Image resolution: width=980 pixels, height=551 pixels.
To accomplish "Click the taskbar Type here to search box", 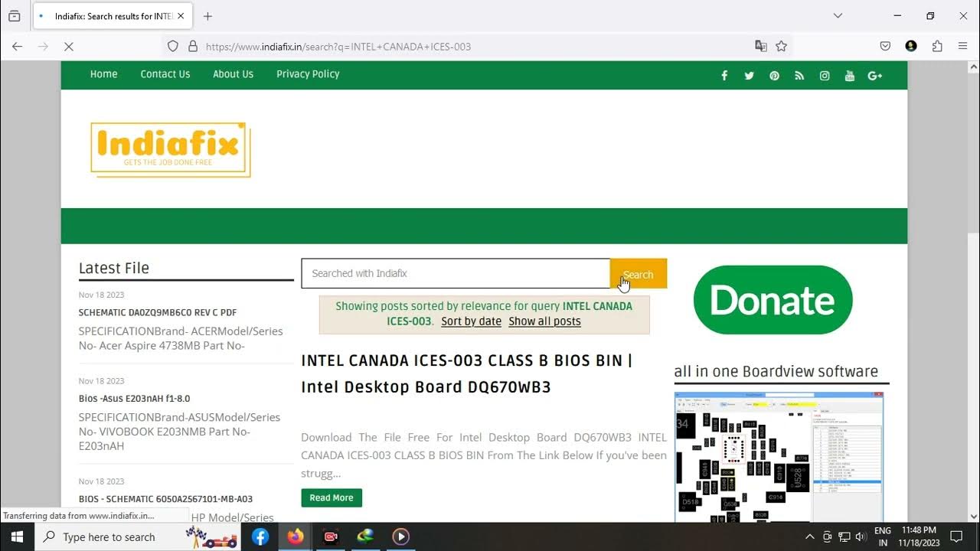I will [138, 536].
